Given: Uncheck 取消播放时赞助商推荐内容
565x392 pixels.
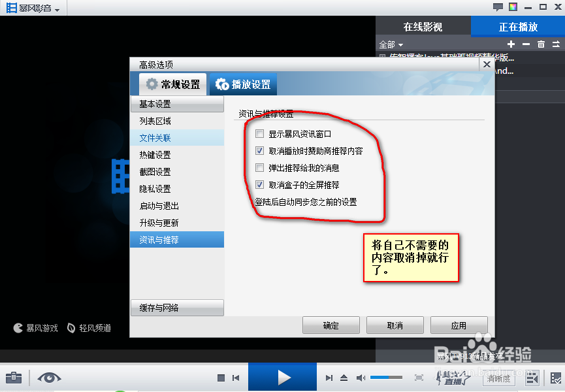Looking at the screenshot, I should [259, 151].
